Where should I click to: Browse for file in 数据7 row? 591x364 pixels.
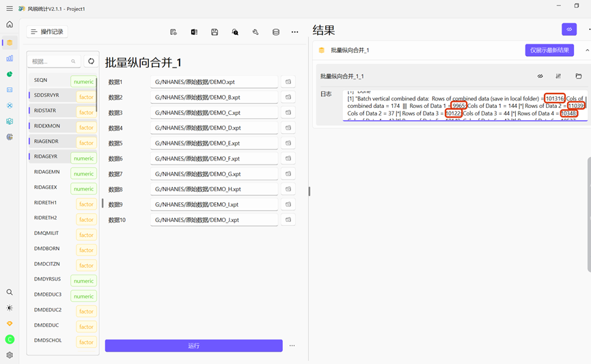coord(288,173)
